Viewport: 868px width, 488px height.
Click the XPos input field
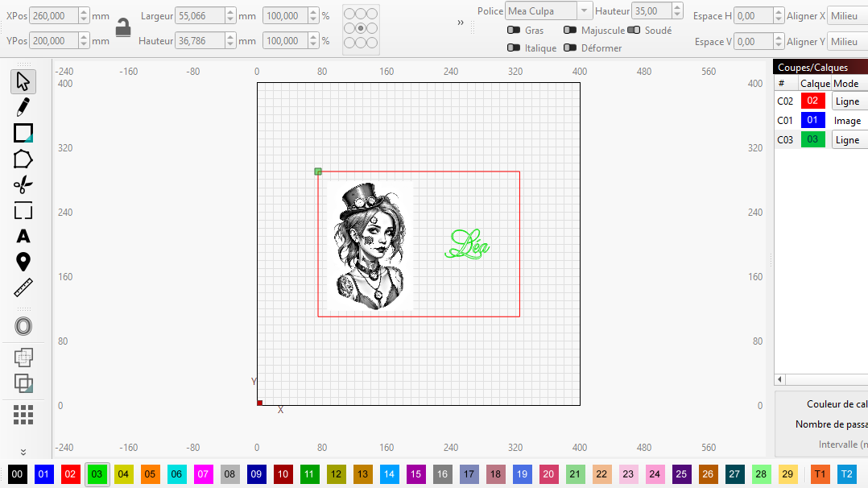click(x=54, y=15)
